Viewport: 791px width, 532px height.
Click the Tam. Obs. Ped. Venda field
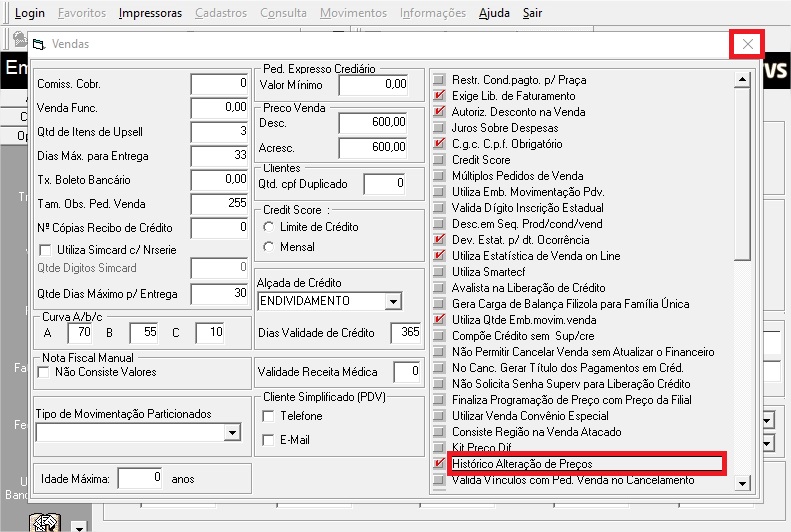[219, 204]
